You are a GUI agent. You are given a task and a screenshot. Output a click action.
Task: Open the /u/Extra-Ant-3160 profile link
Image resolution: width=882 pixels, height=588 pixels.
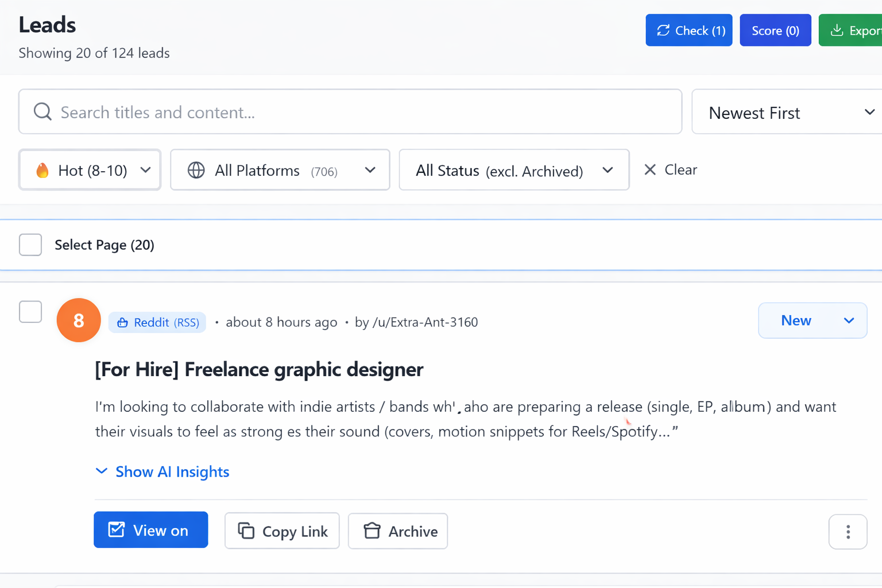pyautogui.click(x=424, y=322)
